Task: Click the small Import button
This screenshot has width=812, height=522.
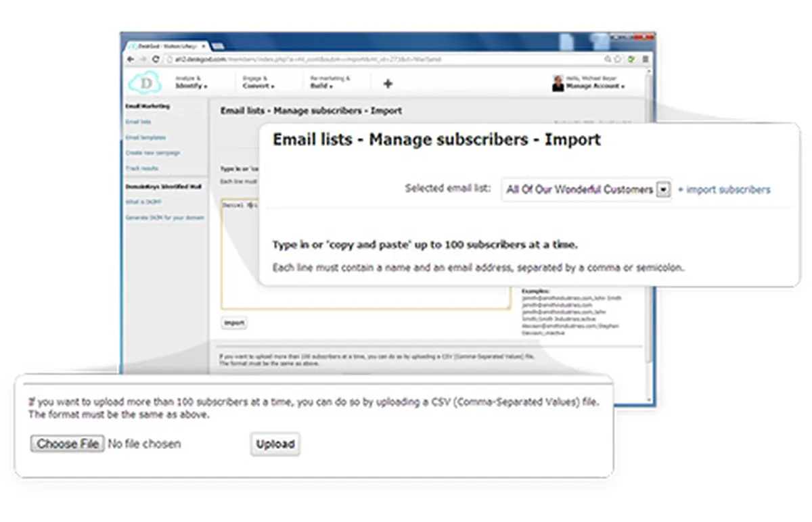Action: point(234,323)
